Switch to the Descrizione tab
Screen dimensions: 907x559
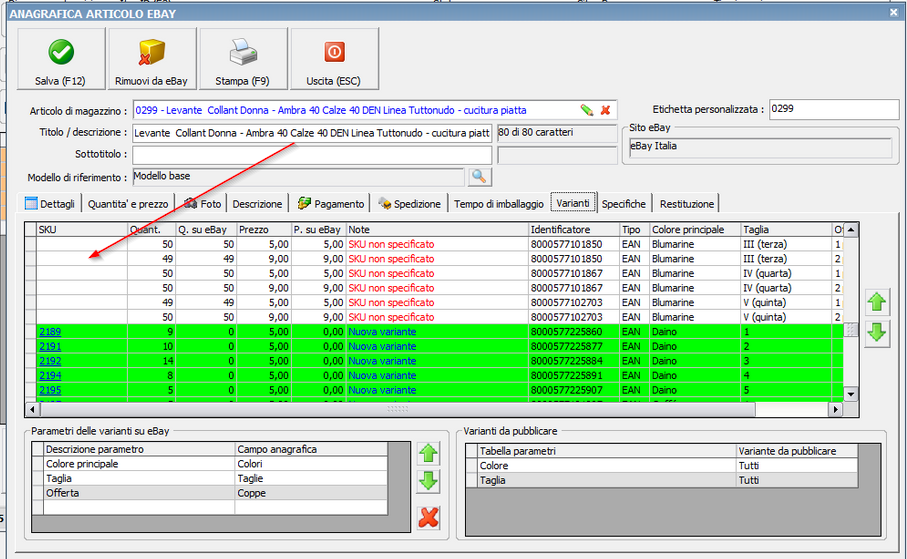(257, 204)
